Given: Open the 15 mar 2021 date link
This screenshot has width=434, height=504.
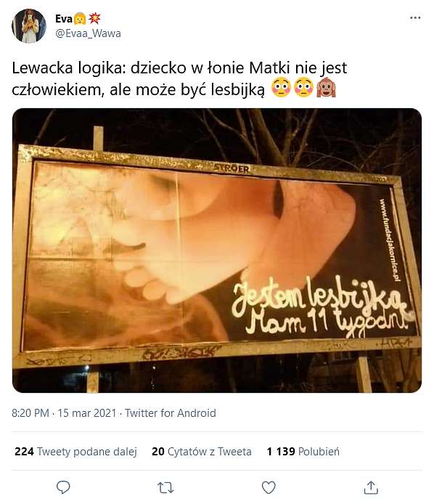Looking at the screenshot, I should click(x=87, y=412).
